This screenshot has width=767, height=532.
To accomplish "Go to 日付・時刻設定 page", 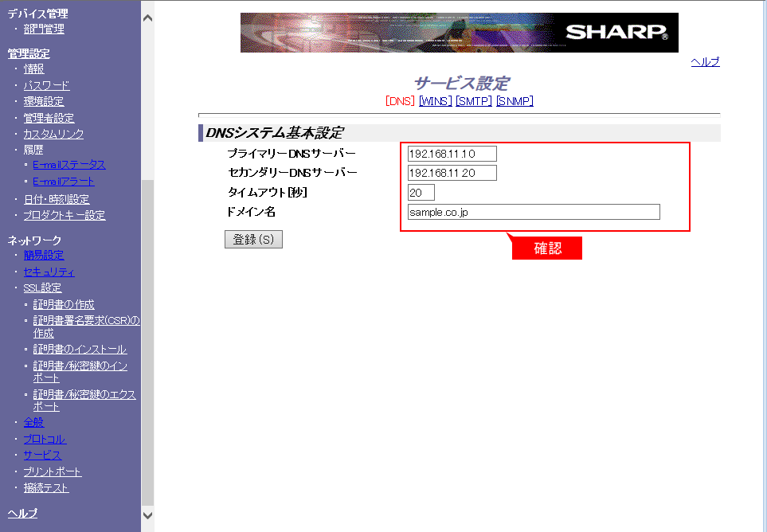I will pos(56,199).
